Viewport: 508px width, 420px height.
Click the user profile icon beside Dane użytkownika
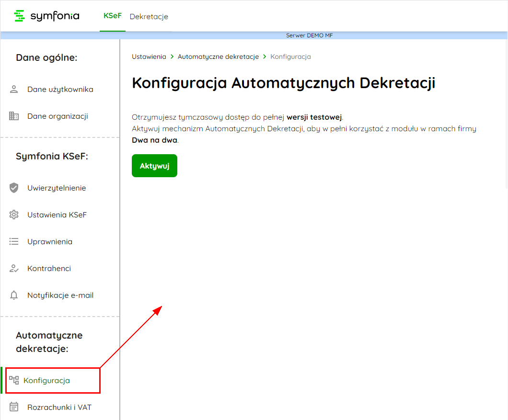tap(14, 90)
